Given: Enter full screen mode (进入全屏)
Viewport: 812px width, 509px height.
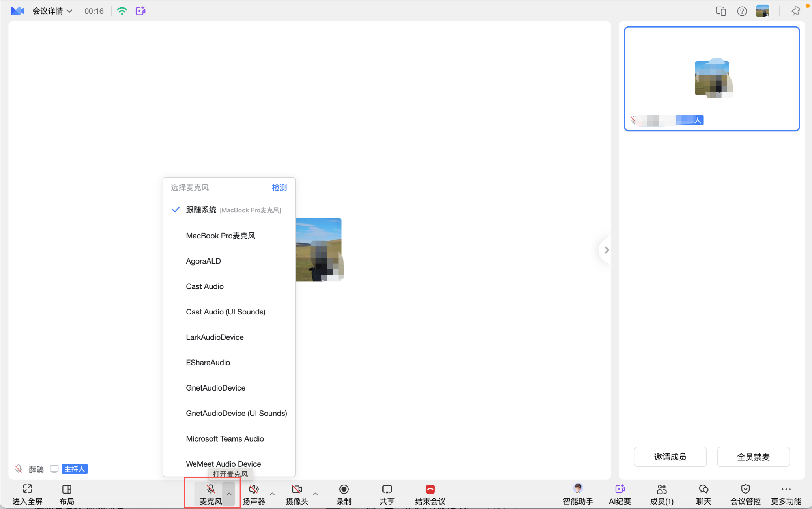Looking at the screenshot, I should [x=27, y=494].
